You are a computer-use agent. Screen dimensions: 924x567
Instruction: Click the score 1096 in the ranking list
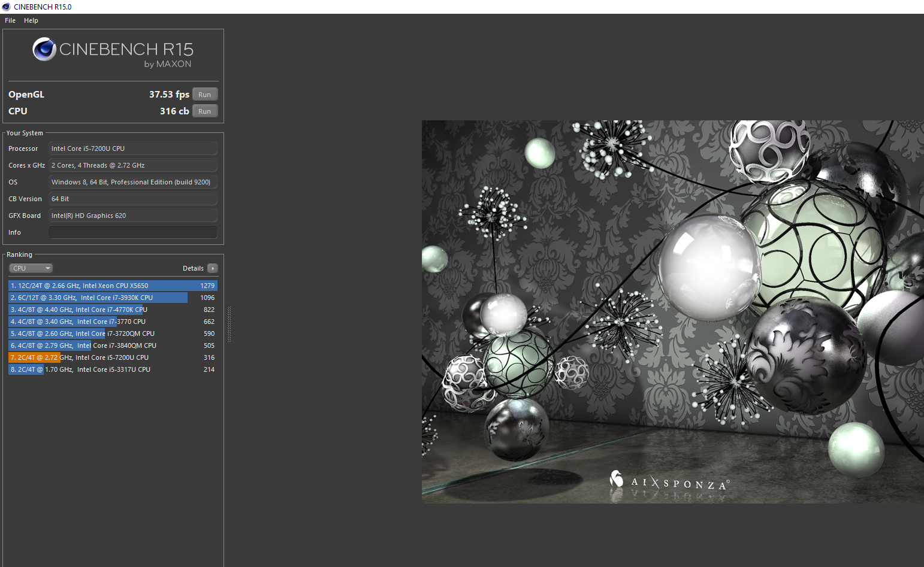[207, 298]
